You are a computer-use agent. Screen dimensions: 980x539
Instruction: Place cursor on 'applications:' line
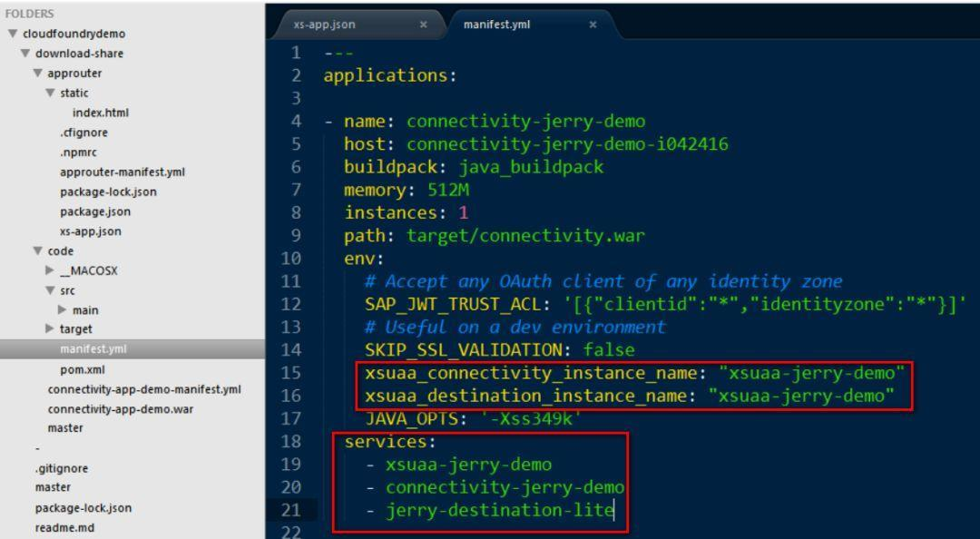[390, 75]
